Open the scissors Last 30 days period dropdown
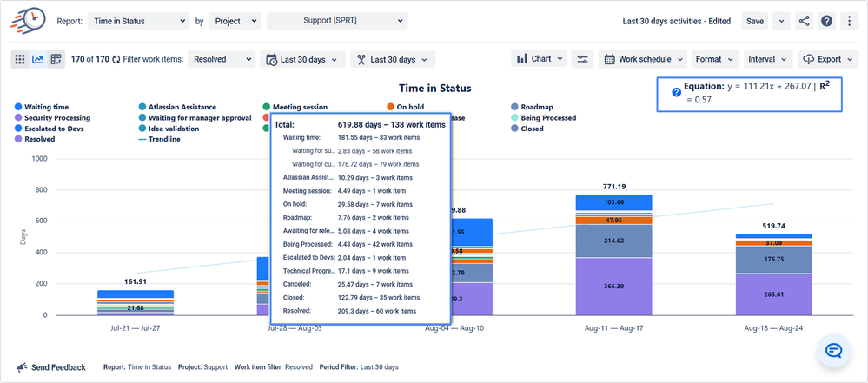The image size is (868, 383). click(393, 59)
